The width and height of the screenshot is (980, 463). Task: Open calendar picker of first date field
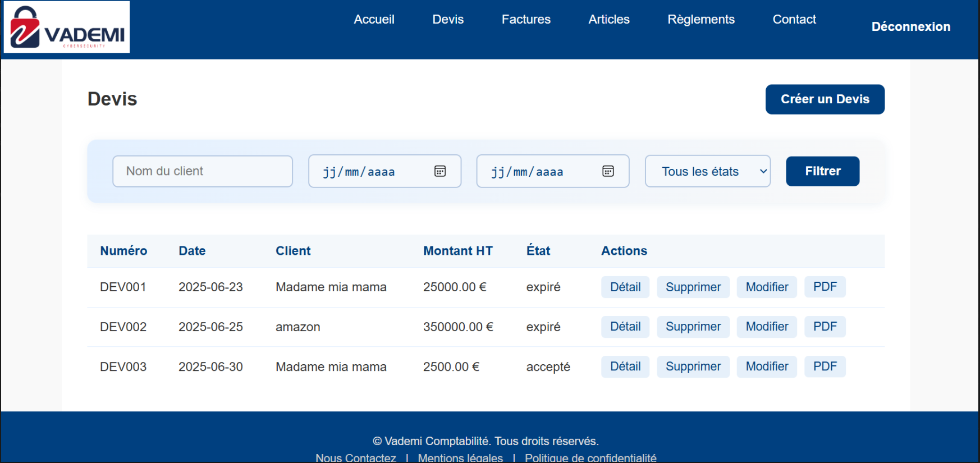point(440,171)
